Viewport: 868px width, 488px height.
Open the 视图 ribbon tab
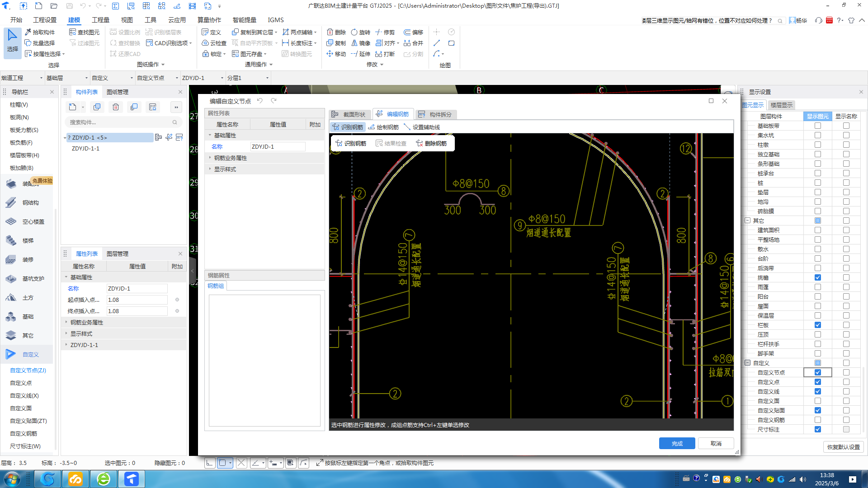click(127, 20)
